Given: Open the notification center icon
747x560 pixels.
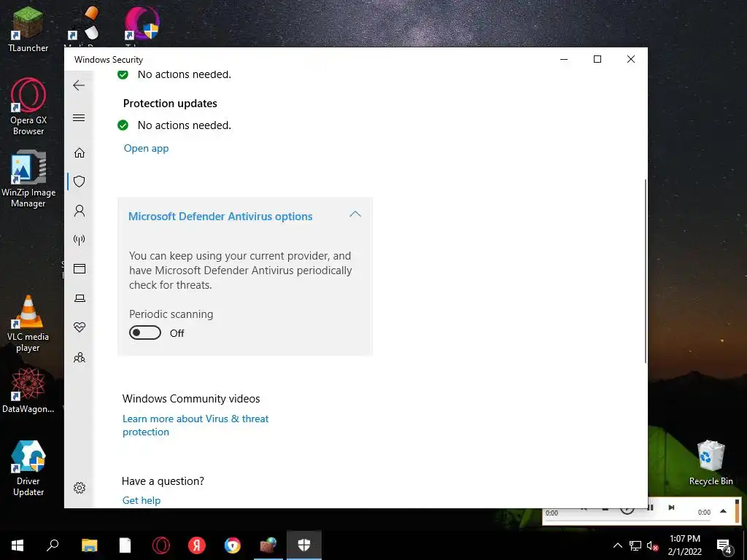Looking at the screenshot, I should click(x=724, y=545).
